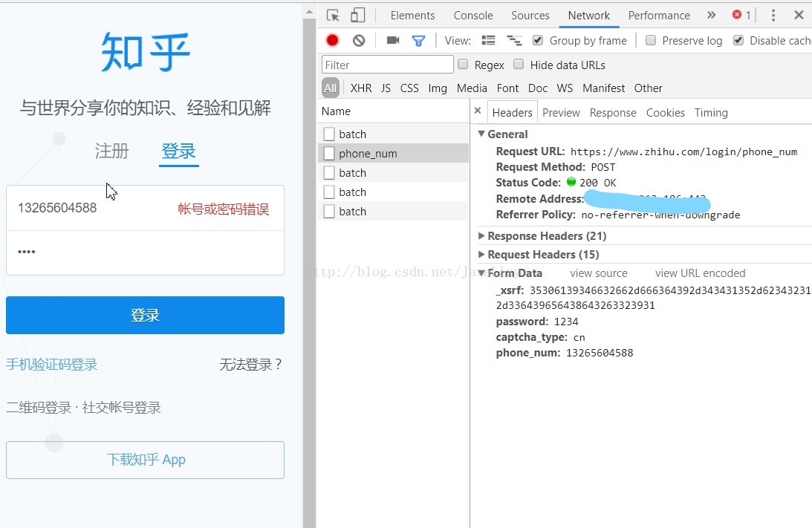Stop recording network log (red dot)
Screen dimensions: 812x528
coord(333,40)
